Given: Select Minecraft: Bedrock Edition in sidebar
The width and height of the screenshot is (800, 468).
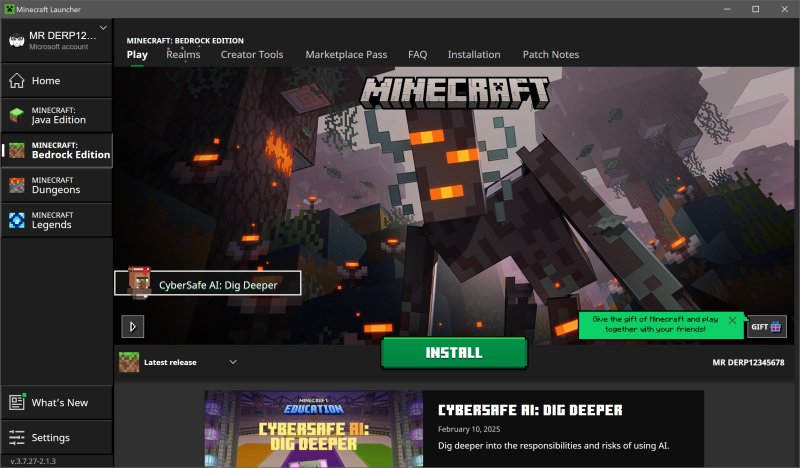Looking at the screenshot, I should pyautogui.click(x=57, y=151).
